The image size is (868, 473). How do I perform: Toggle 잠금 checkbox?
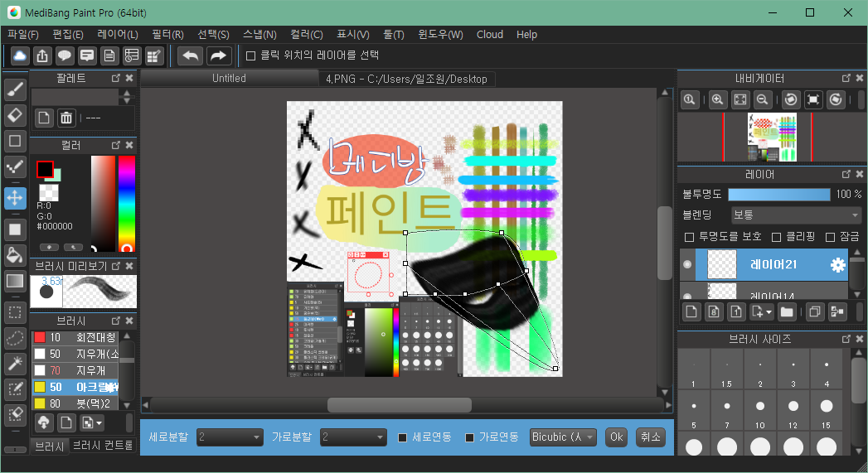[831, 238]
